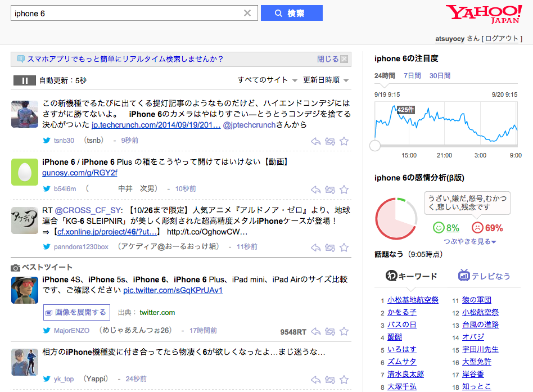Select the キーワード trending tab
Image resolution: width=533 pixels, height=392 pixels.
coord(412,276)
